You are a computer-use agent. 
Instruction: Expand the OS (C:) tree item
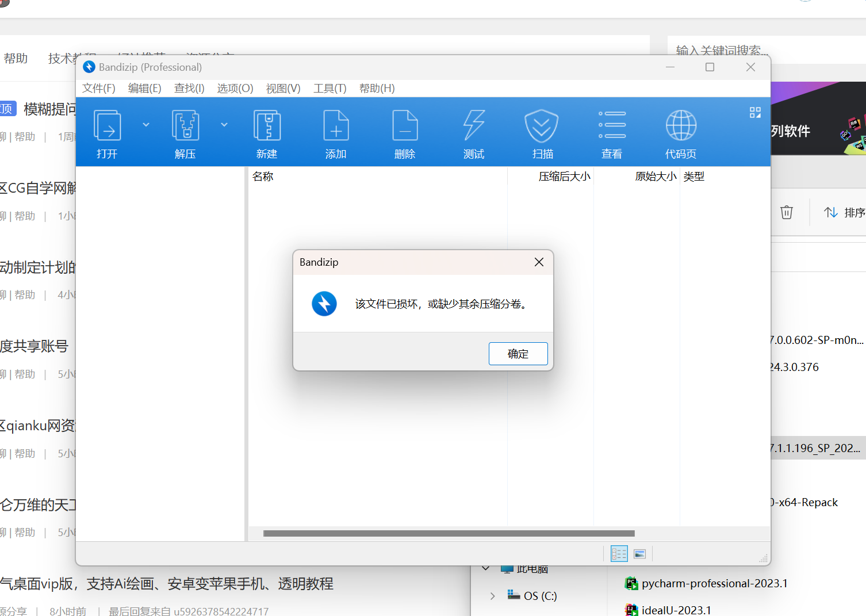coord(492,596)
